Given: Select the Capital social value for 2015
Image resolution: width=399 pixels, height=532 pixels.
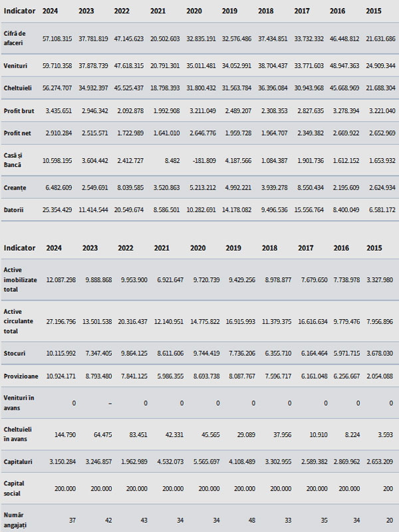Looking at the screenshot, I should tap(388, 489).
